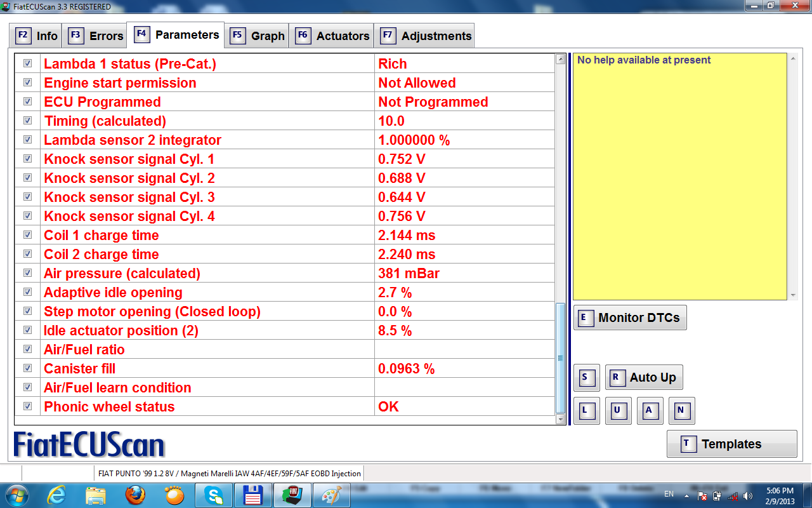Switch to the F6 Actuators tab
The image size is (812, 508).
point(332,36)
